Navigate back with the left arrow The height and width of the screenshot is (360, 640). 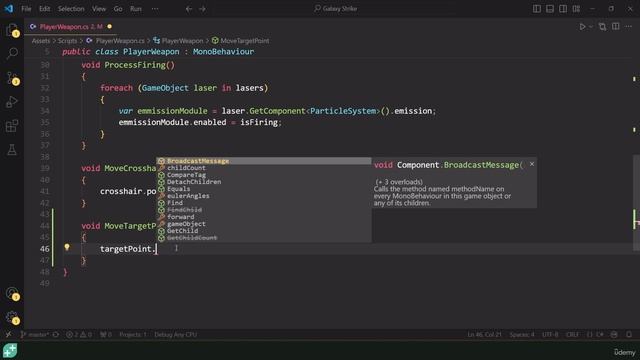pyautogui.click(x=189, y=9)
